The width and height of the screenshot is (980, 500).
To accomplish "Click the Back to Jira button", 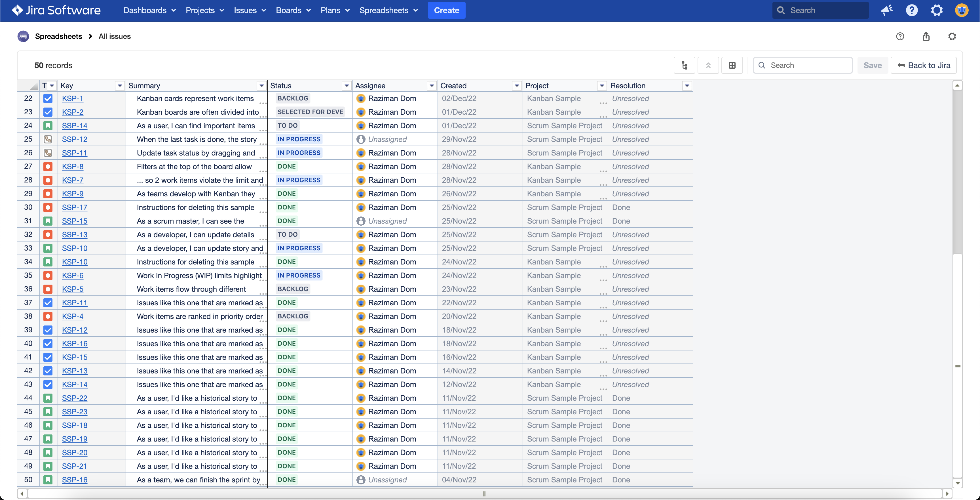I will (924, 65).
